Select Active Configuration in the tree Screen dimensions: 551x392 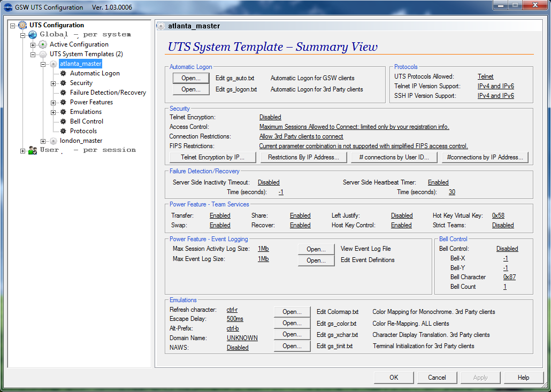click(x=79, y=44)
